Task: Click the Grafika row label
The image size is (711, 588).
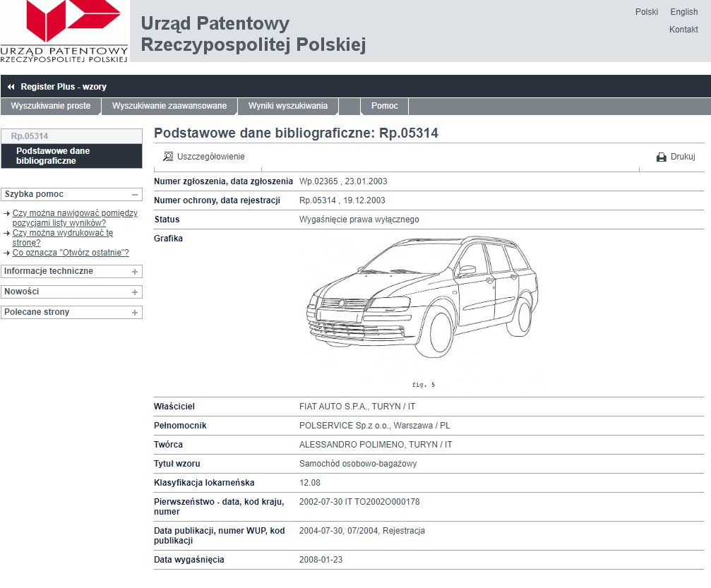Action: (x=168, y=239)
